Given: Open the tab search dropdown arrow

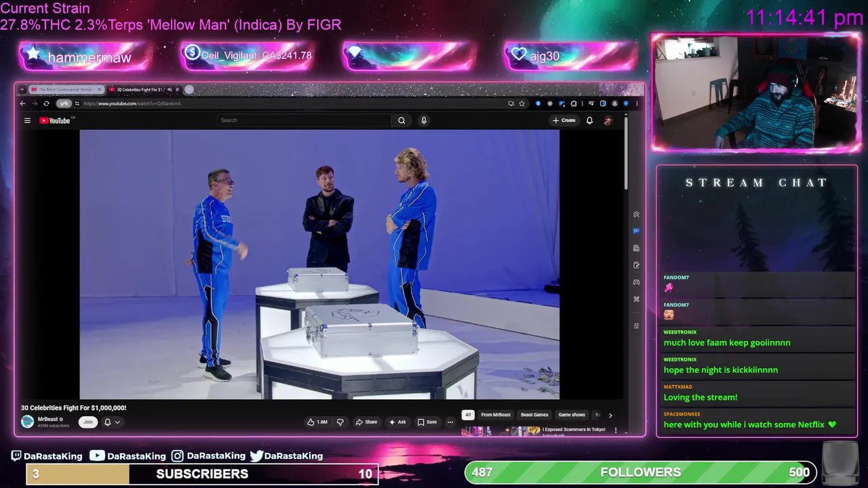Looking at the screenshot, I should click(x=22, y=89).
